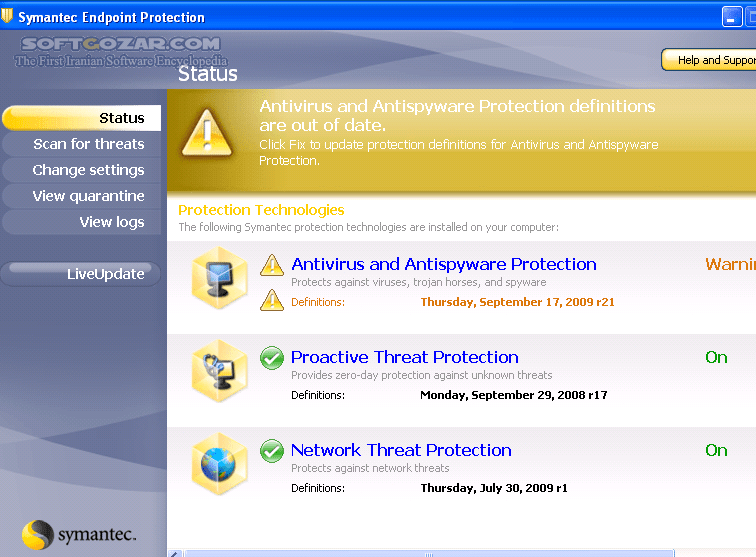756x557 pixels.
Task: Click warning icon beside Antivirus and Antispyware Protection title
Action: 272,265
